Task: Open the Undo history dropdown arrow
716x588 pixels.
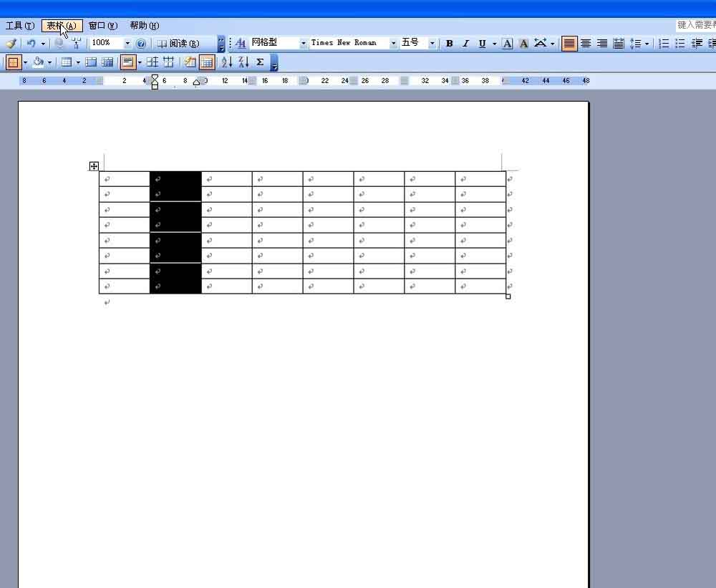Action: [43, 44]
